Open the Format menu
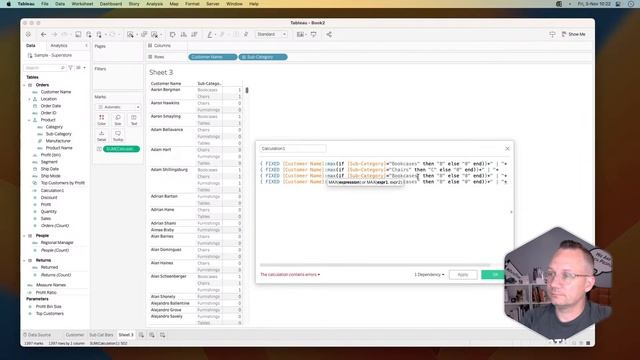This screenshot has width=640, height=360. pyautogui.click(x=192, y=4)
